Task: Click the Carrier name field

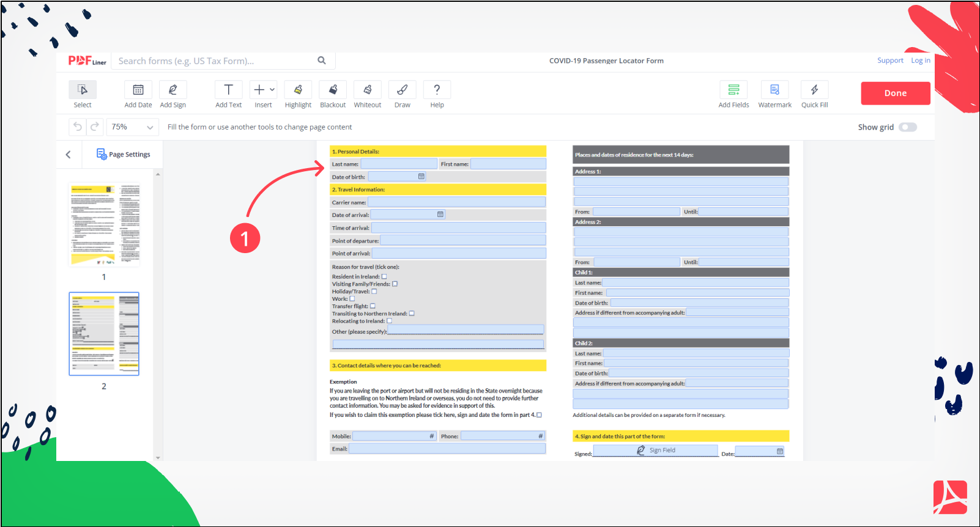Action: [x=456, y=202]
